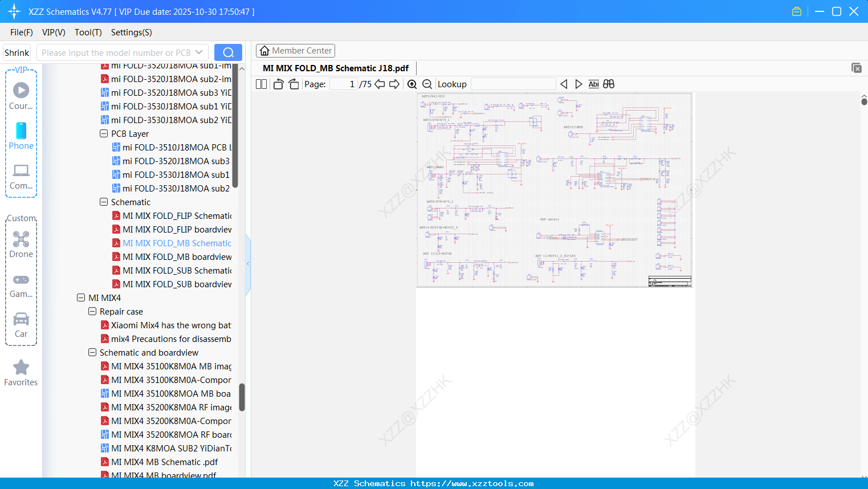Viewport: 868px width, 489px height.
Task: Zoom out of the schematic
Action: point(427,84)
